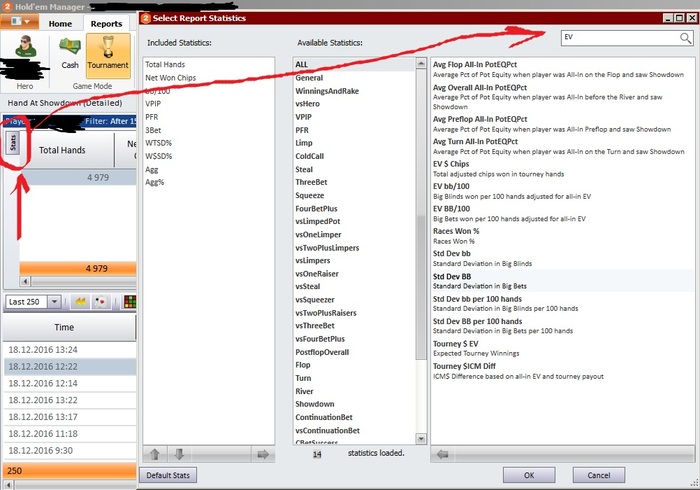Screen dimensions: 700x490
Task: Click the yellow rewind replay icon
Action: pyautogui.click(x=81, y=302)
